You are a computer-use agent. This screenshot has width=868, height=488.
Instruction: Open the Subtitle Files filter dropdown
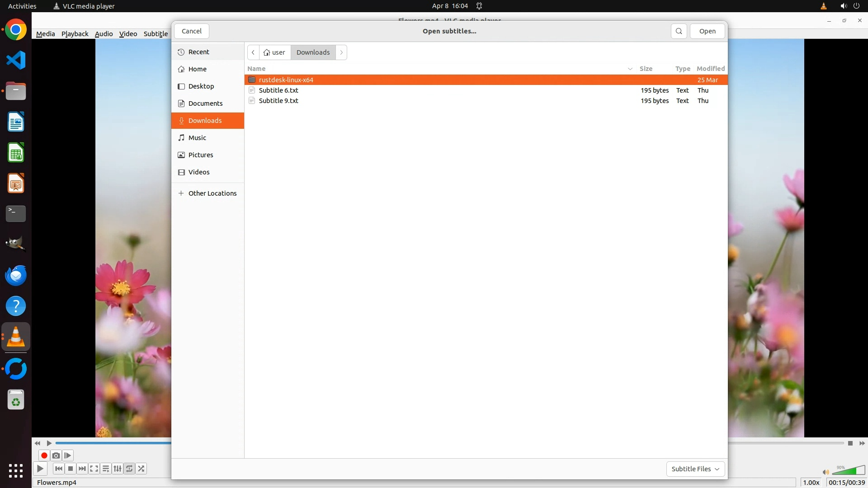(695, 469)
